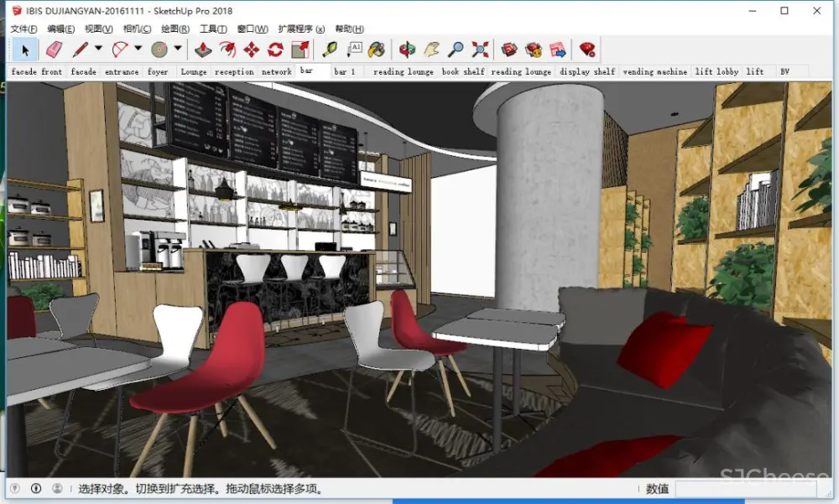Select the Rotate tool

pyautogui.click(x=275, y=49)
